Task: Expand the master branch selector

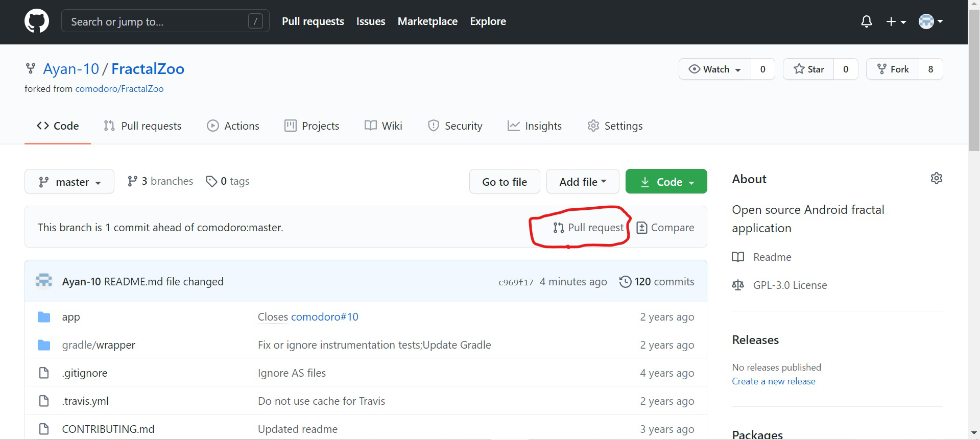Action: click(69, 182)
